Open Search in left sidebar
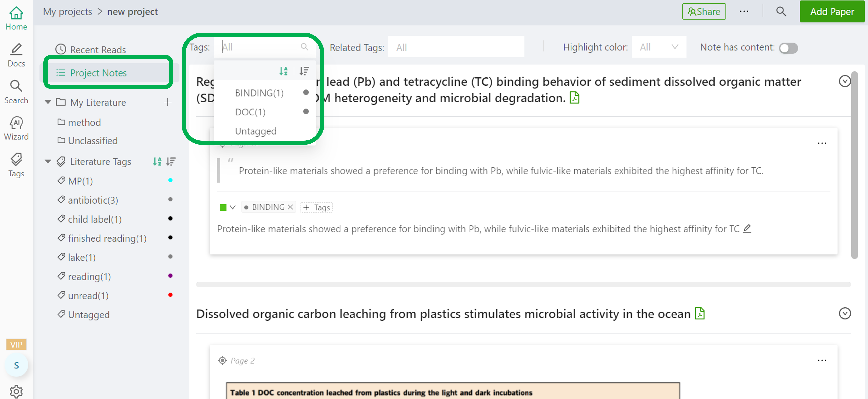 tap(16, 92)
